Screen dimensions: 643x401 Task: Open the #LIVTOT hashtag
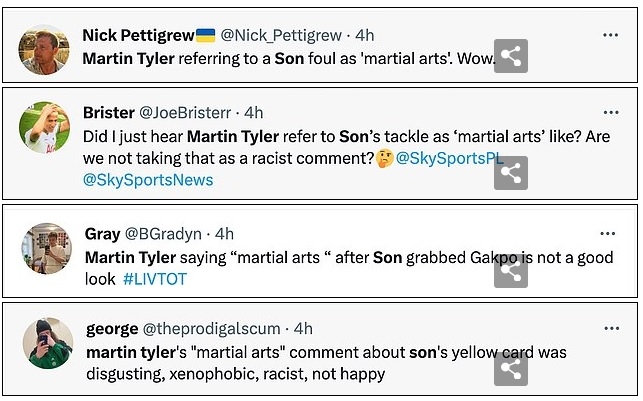coord(155,279)
